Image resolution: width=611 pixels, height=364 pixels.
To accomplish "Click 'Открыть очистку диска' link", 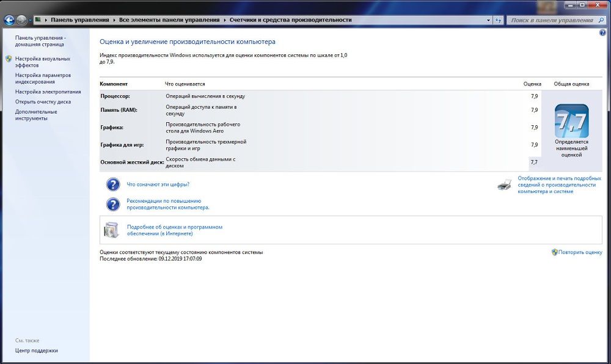I will (x=43, y=101).
